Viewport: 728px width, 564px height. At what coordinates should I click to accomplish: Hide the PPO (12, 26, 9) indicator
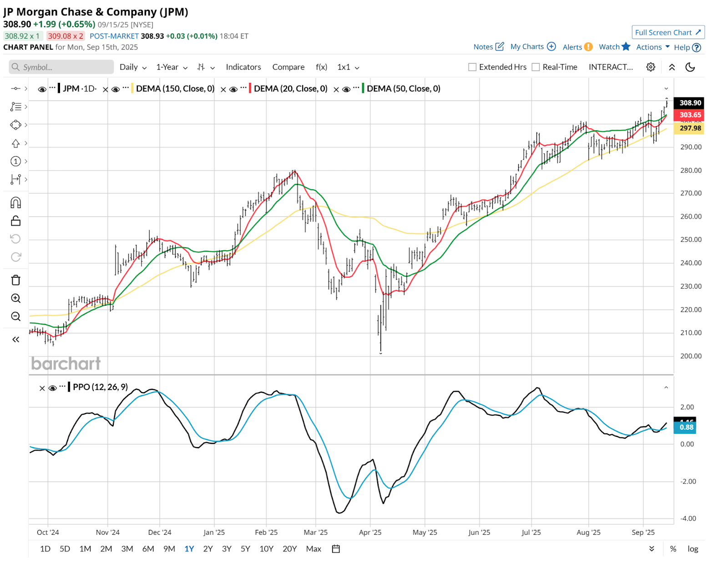click(x=53, y=388)
